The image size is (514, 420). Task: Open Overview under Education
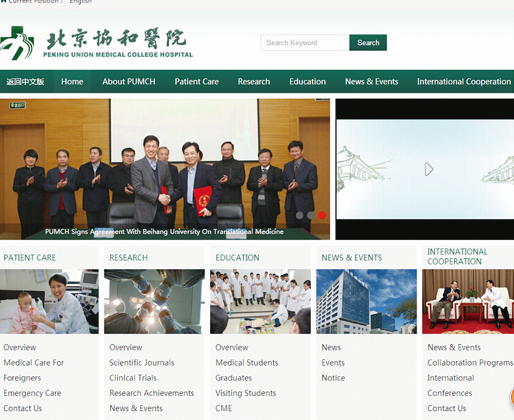pos(232,347)
